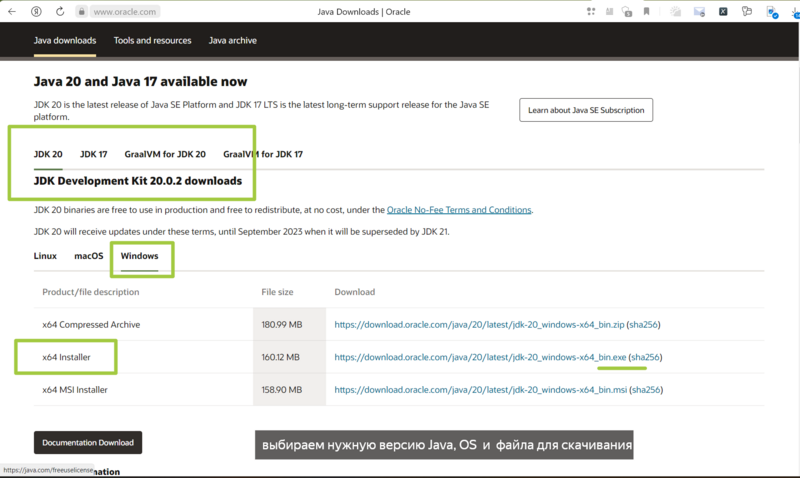
Task: Bookmark this page with the bookmark icon
Action: [x=646, y=11]
